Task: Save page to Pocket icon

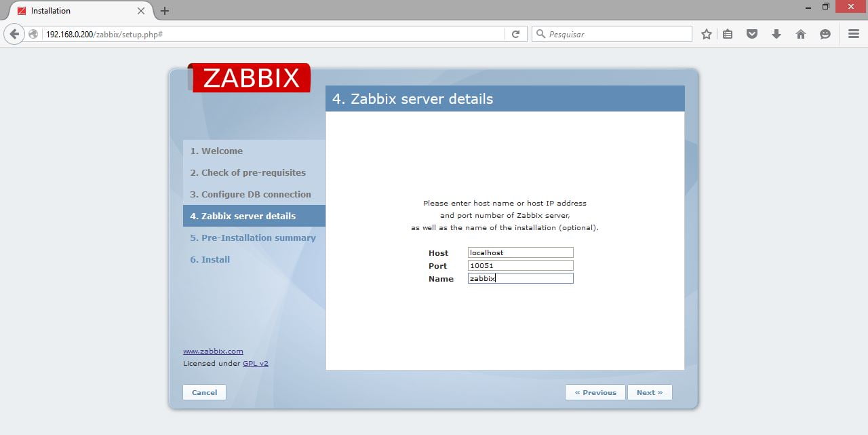Action: coord(752,34)
